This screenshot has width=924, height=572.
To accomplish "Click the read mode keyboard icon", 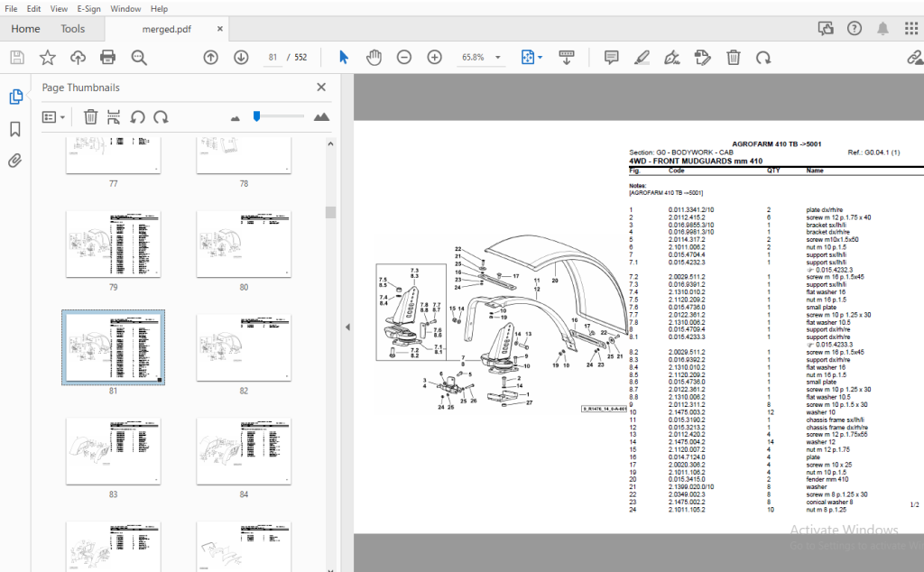I will point(567,57).
